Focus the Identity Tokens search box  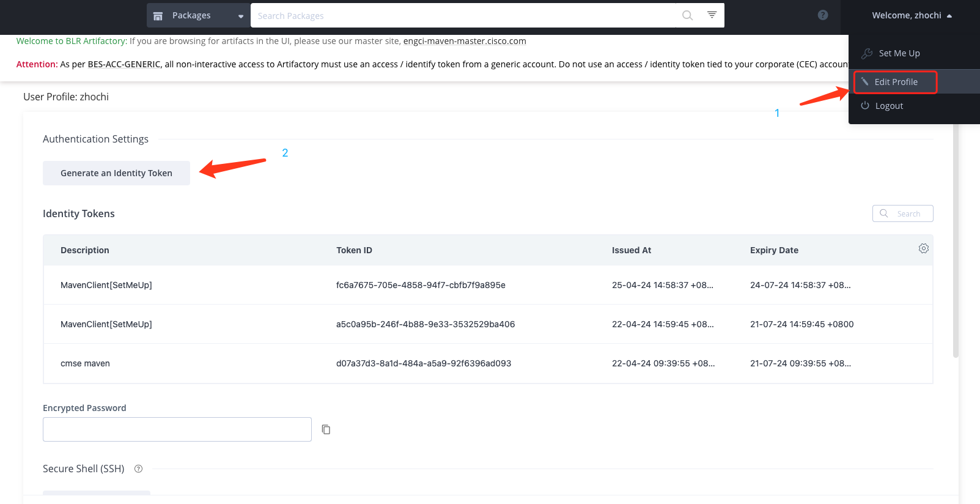point(902,213)
